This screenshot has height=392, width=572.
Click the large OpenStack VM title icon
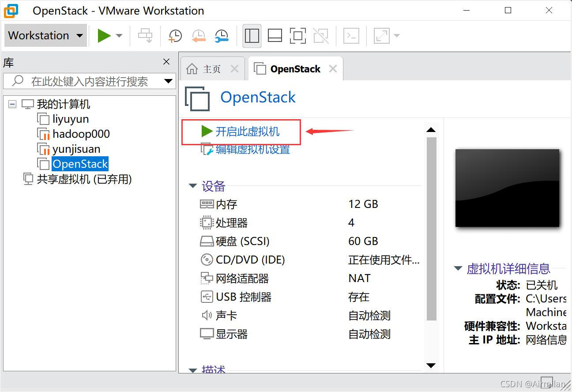tap(197, 98)
